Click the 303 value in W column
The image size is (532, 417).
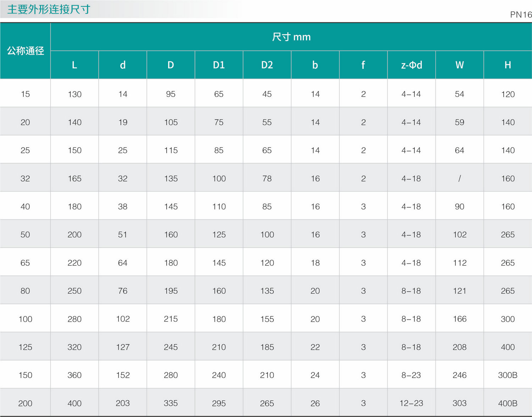[460, 403]
